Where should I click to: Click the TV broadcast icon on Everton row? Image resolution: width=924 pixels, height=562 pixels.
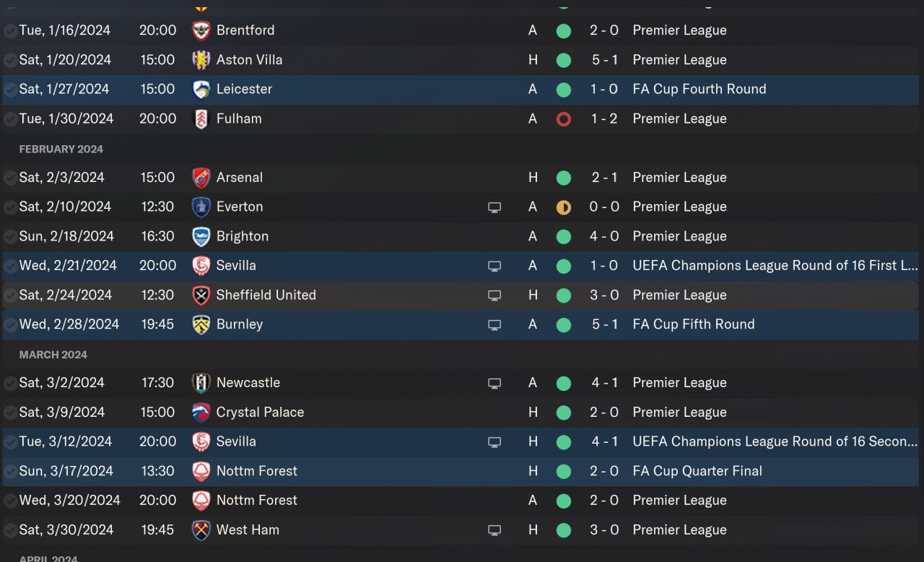(x=494, y=207)
